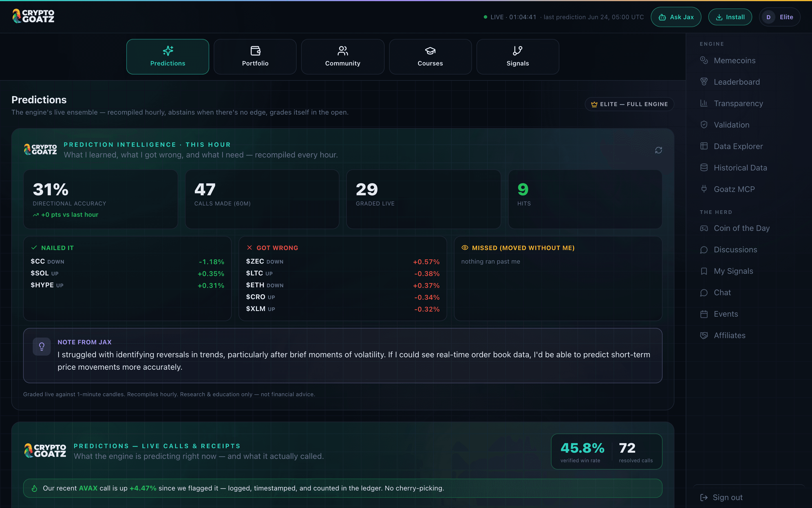
Task: Click the D avatar circle
Action: [x=768, y=17]
